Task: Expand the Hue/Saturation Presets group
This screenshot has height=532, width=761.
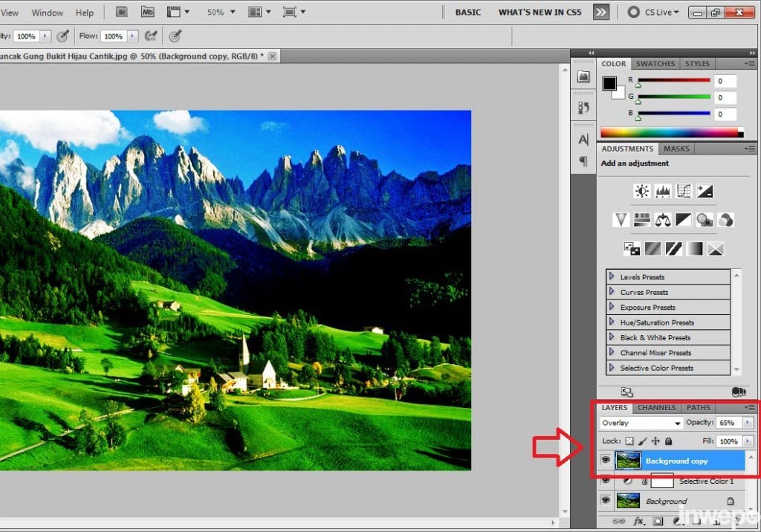Action: point(612,322)
